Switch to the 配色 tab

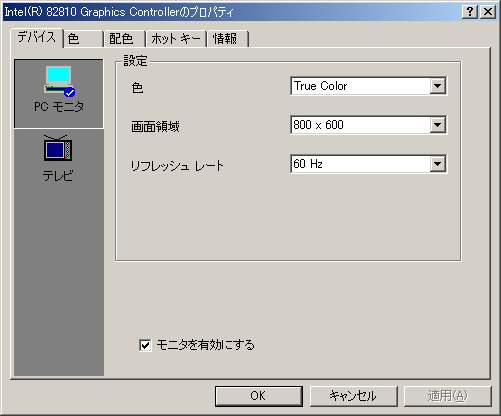124,39
